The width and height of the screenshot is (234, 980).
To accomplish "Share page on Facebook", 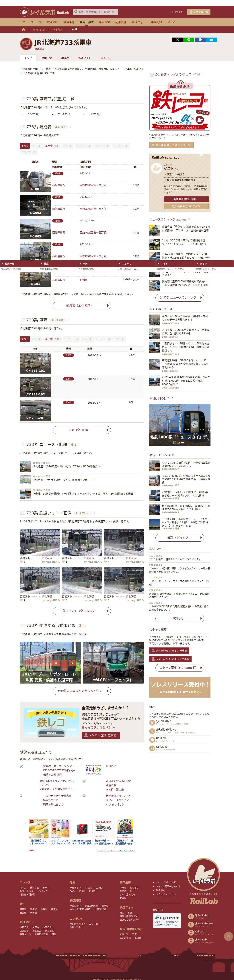I will 200,40.
